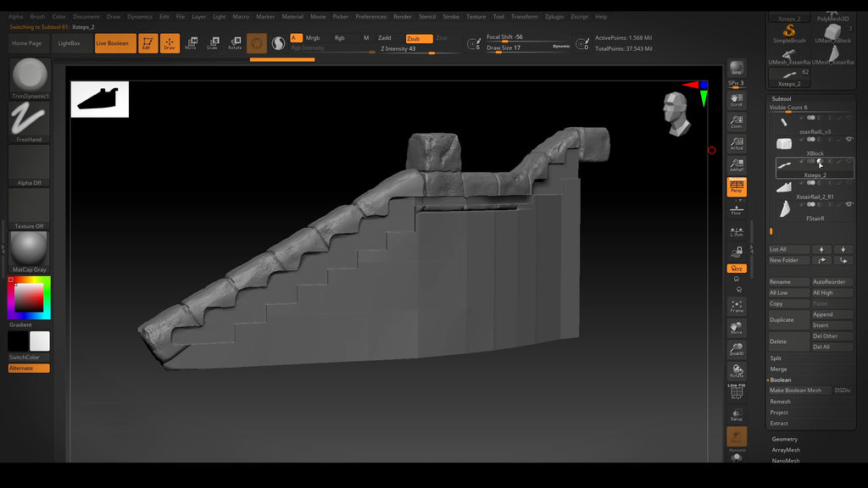Expand the Geometry section

pos(784,439)
